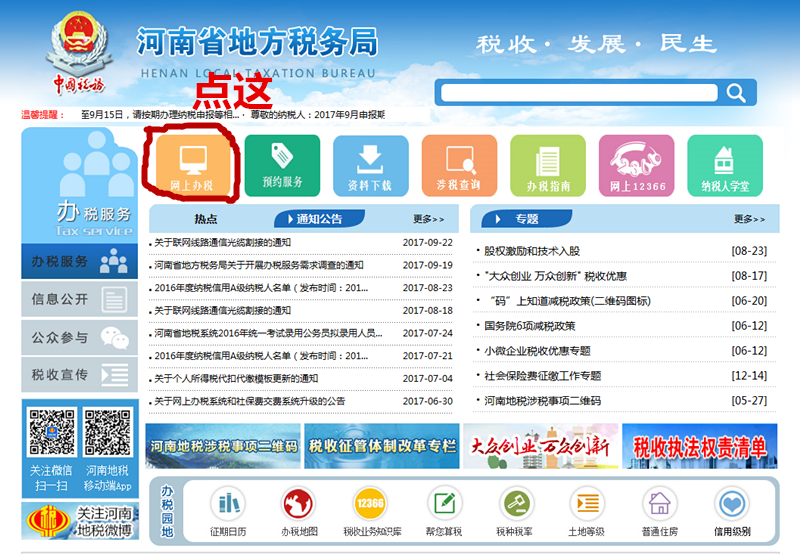Expand 更多 next to 通知公告
The height and width of the screenshot is (554, 800).
(x=428, y=219)
